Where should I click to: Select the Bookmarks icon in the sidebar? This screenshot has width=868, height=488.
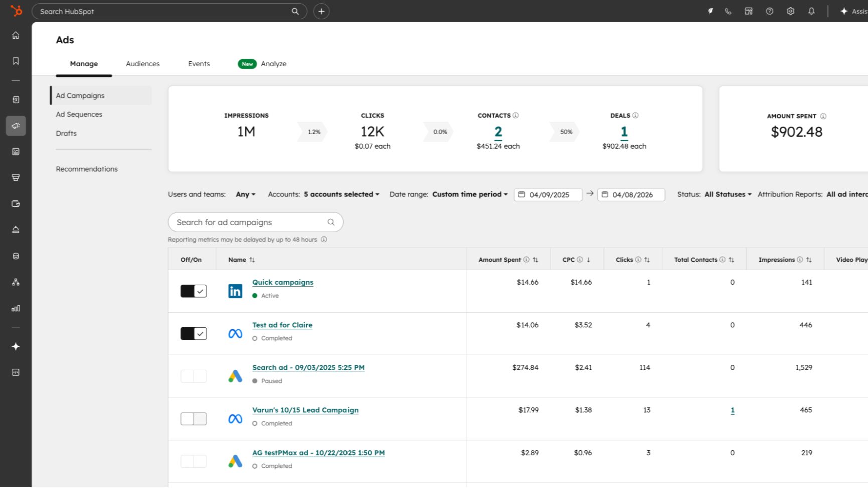click(x=15, y=61)
